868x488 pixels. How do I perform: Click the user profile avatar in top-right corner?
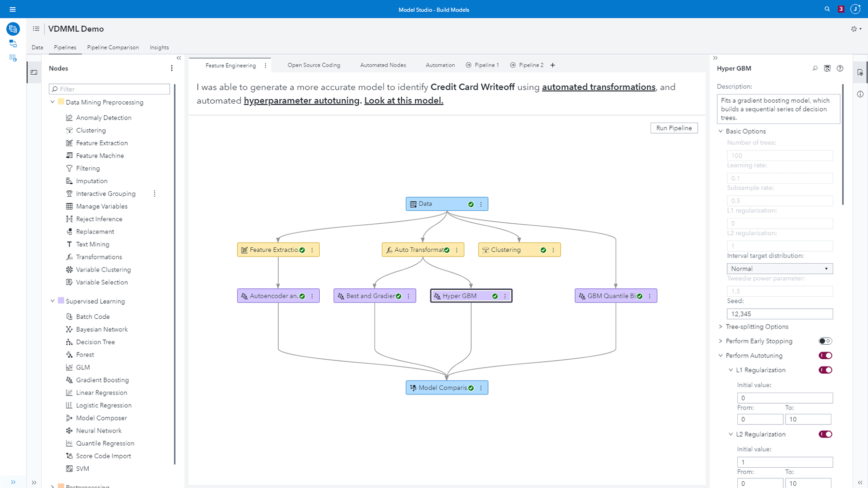(x=855, y=9)
